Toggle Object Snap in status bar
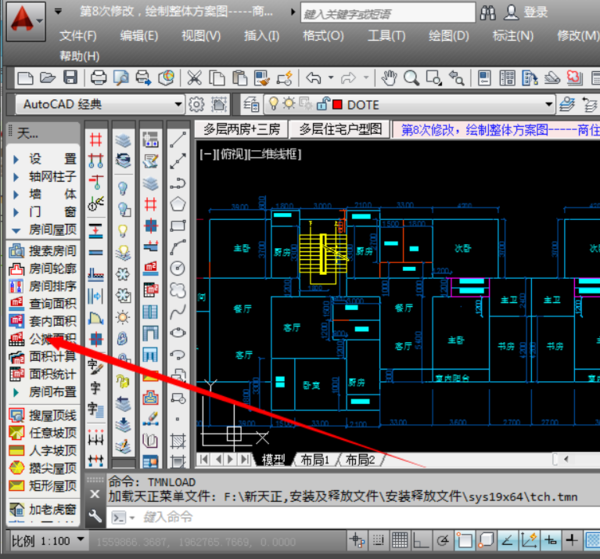 (x=464, y=540)
